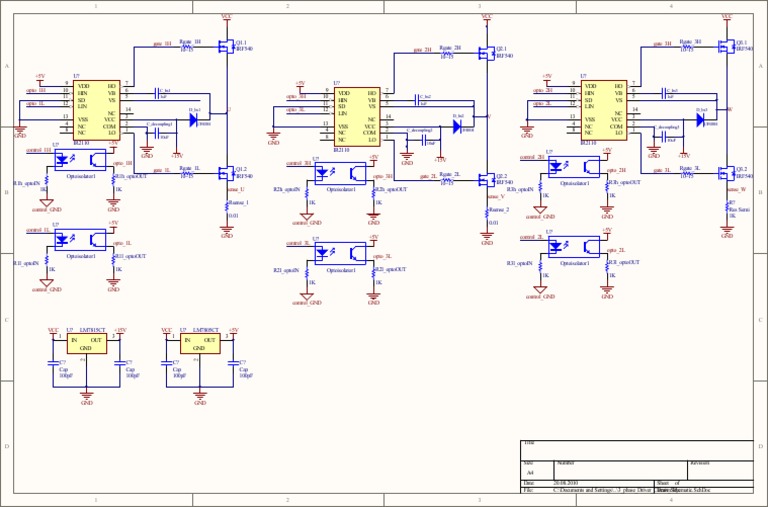Screen dimensions: 768x507
Task: Click the MOSFET driven by Rgate_1L
Action: [x=227, y=173]
